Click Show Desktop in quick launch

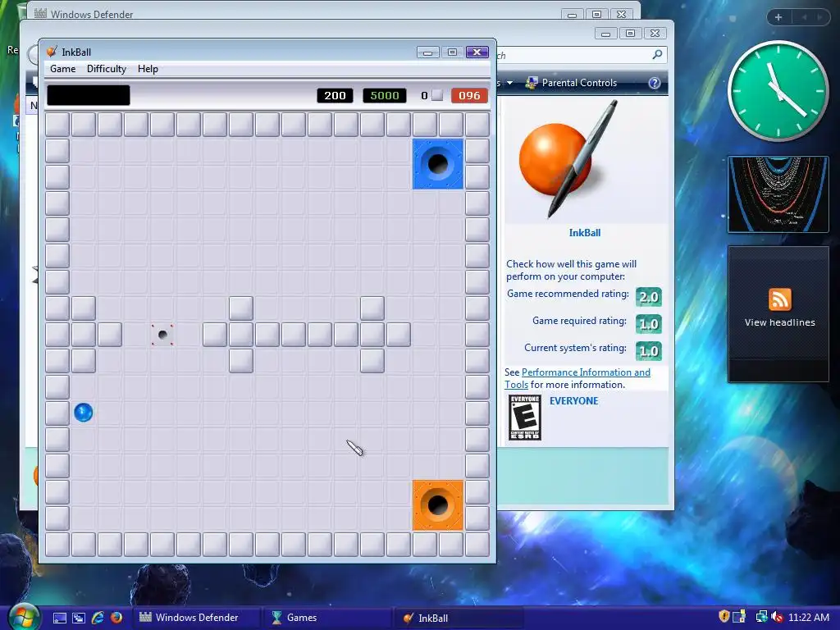[59, 618]
